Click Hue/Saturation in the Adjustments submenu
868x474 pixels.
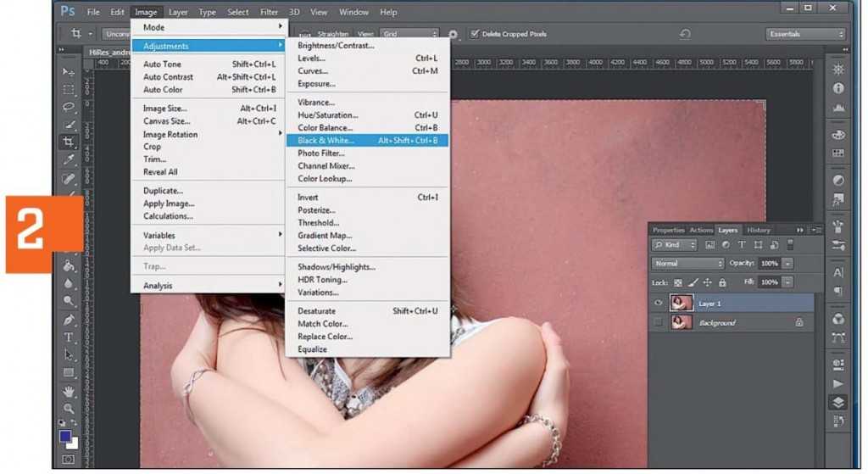[x=328, y=115]
